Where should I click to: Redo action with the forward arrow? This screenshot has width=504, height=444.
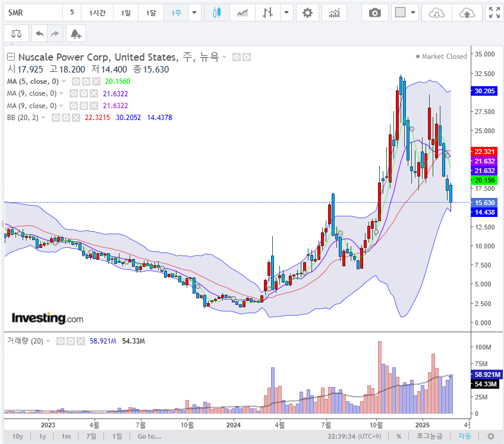(x=55, y=33)
